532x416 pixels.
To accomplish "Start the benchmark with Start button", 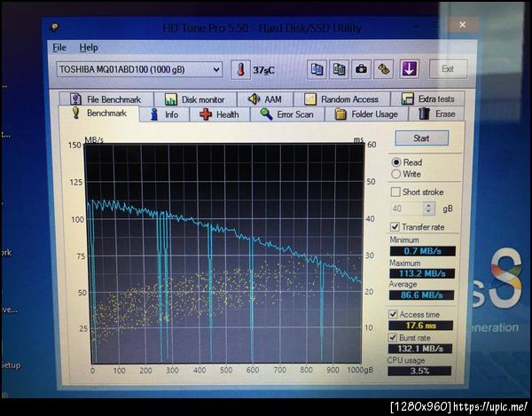I will [421, 138].
